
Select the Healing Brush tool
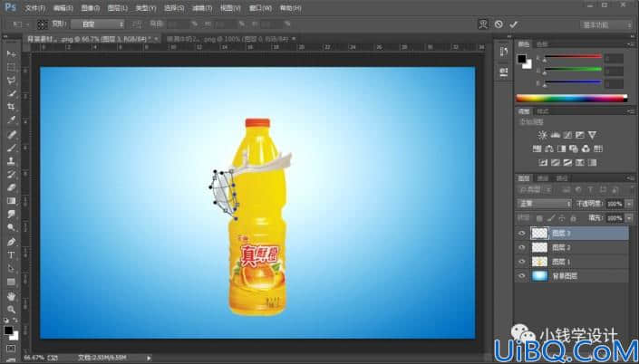(x=11, y=134)
